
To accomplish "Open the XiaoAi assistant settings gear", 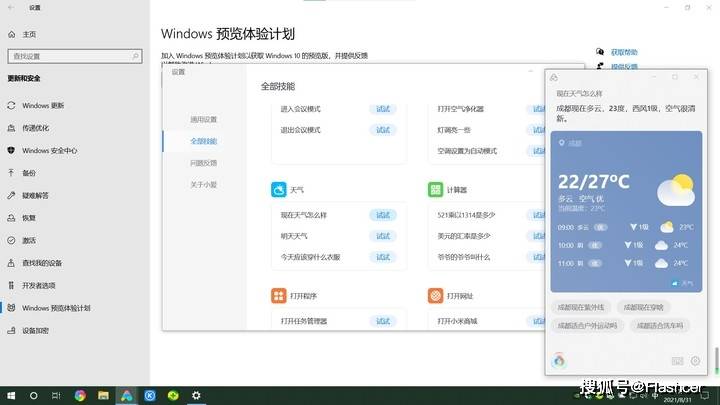I will (x=695, y=361).
